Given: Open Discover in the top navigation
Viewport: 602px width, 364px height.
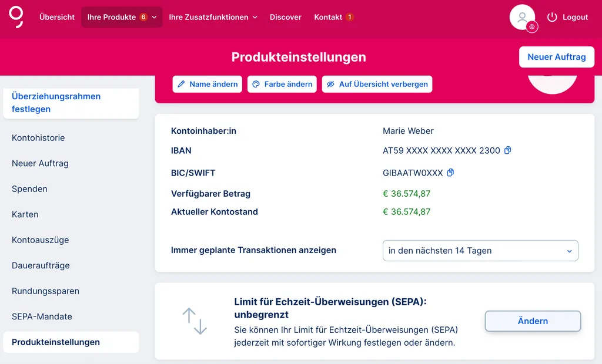Looking at the screenshot, I should tap(286, 17).
